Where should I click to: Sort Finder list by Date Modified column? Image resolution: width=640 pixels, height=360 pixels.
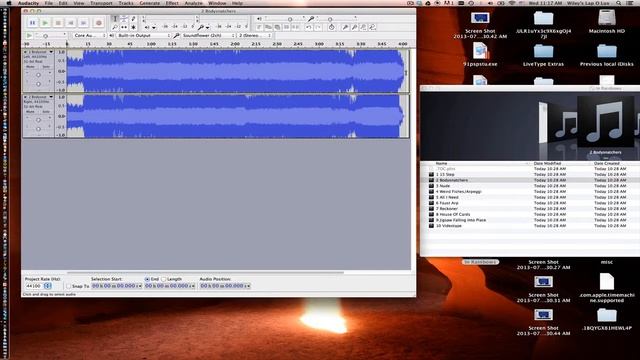[547, 163]
